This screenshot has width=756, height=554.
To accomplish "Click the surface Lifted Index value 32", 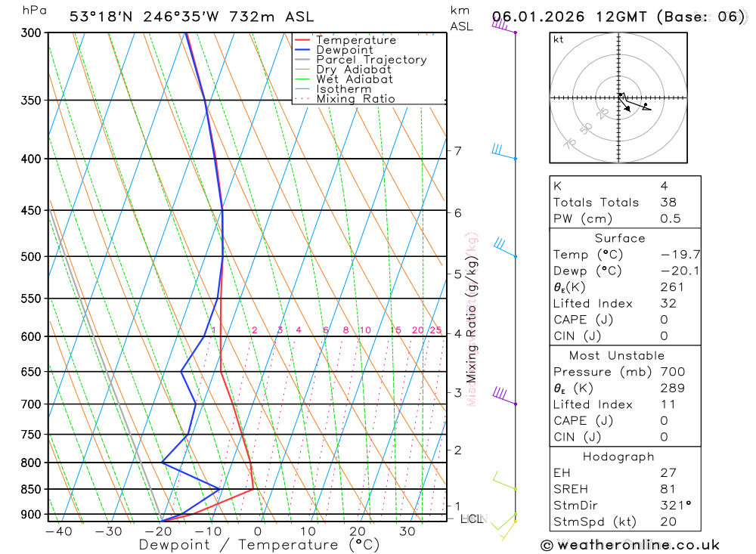I will [668, 304].
